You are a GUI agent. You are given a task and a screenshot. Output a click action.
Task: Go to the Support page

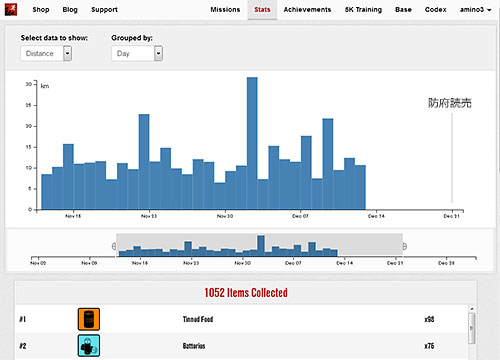(104, 10)
